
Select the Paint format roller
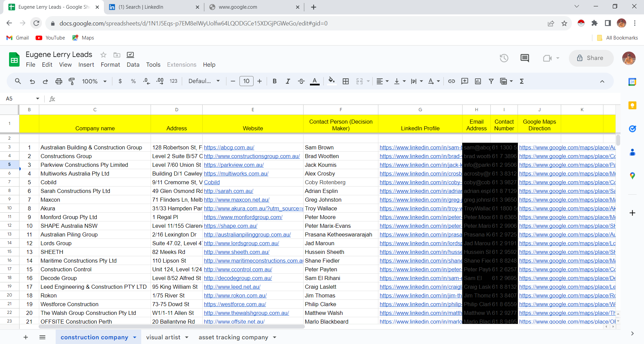coord(71,81)
